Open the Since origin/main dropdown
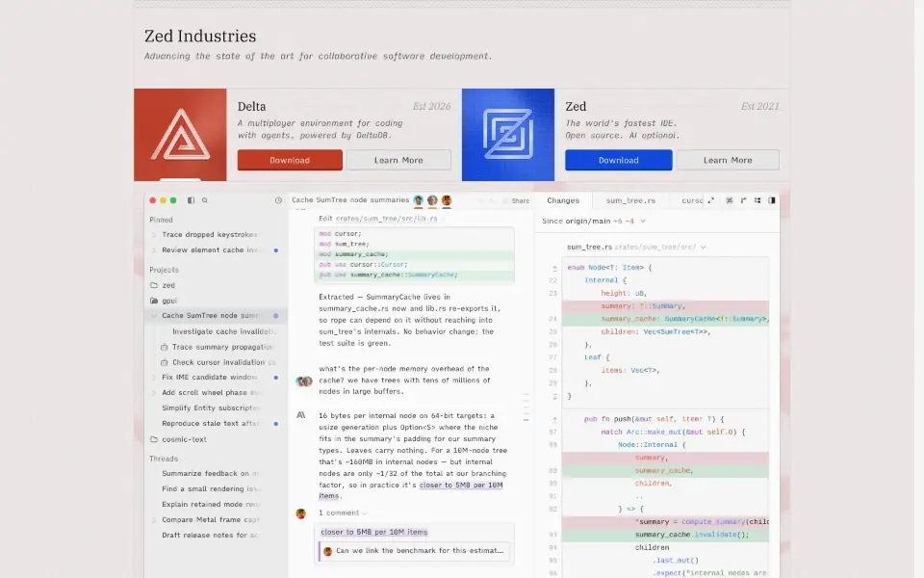The image size is (924, 578). 594,222
